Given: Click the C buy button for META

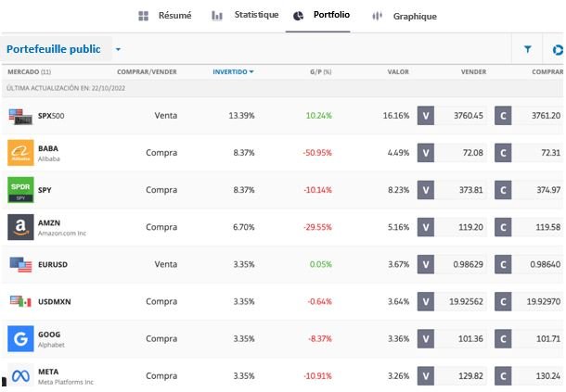Looking at the screenshot, I should (503, 376).
